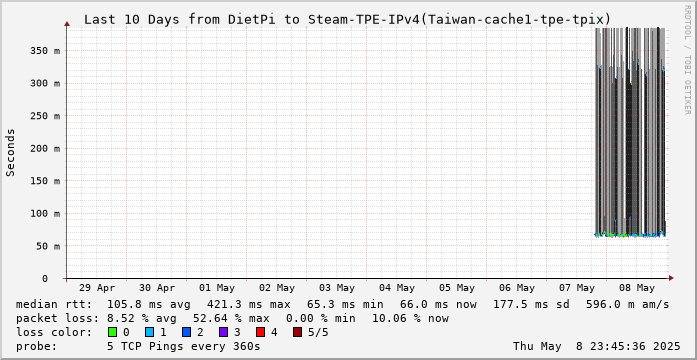Click the '150 m' y-axis tick label
Screen dimensions: 697x360
(45, 181)
